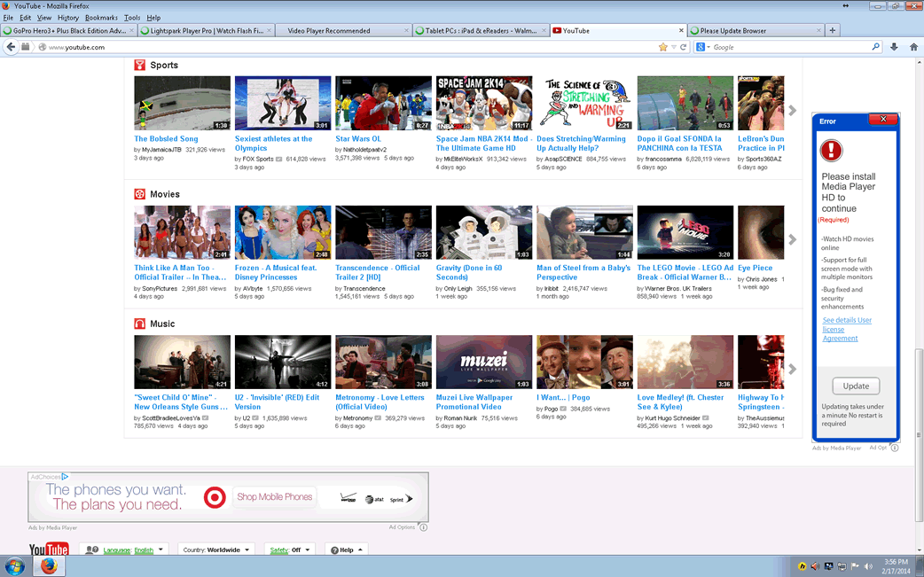Image resolution: width=924 pixels, height=577 pixels.
Task: Click the Windows Start orb
Action: coord(15,566)
